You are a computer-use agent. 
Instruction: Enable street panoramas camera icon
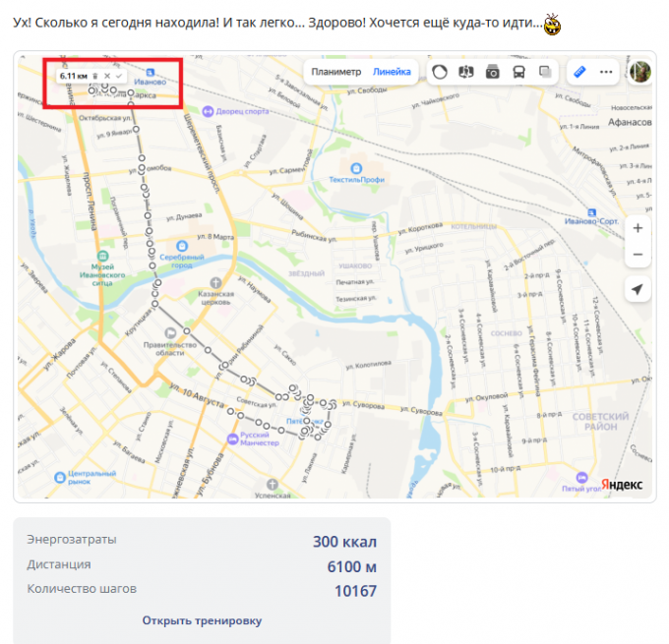click(x=492, y=72)
